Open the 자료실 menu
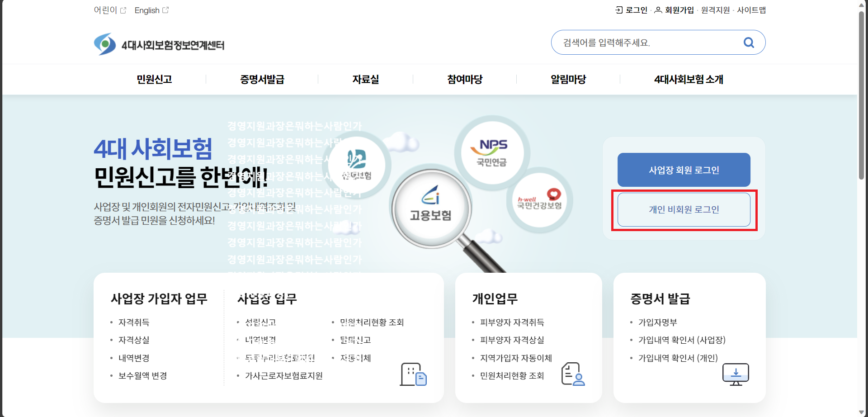The image size is (868, 417). [x=366, y=79]
